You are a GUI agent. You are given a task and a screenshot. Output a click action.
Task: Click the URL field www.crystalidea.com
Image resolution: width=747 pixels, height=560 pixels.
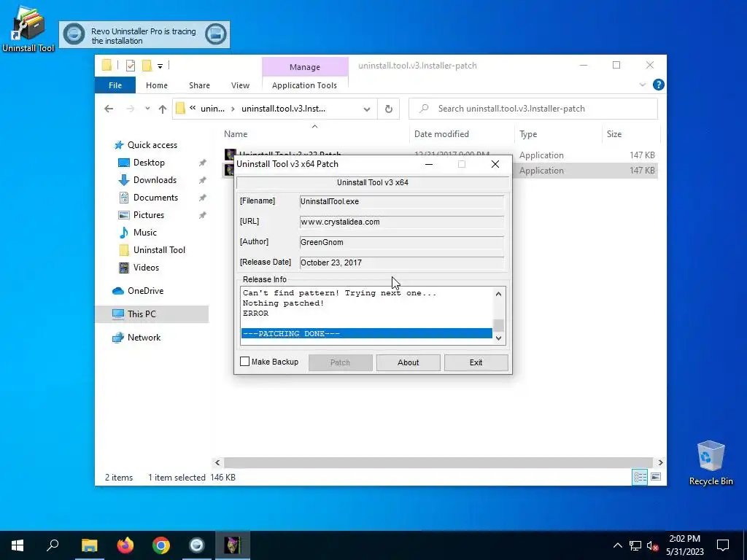pyautogui.click(x=401, y=222)
